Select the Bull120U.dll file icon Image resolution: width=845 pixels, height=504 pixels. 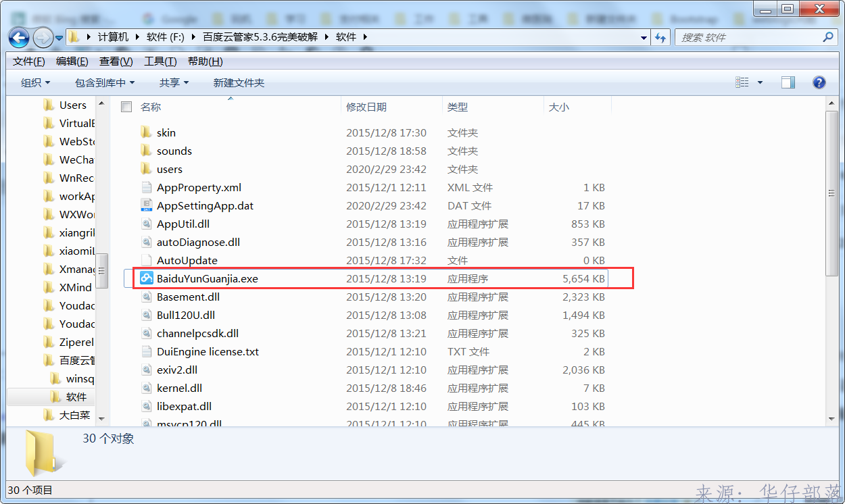(147, 315)
